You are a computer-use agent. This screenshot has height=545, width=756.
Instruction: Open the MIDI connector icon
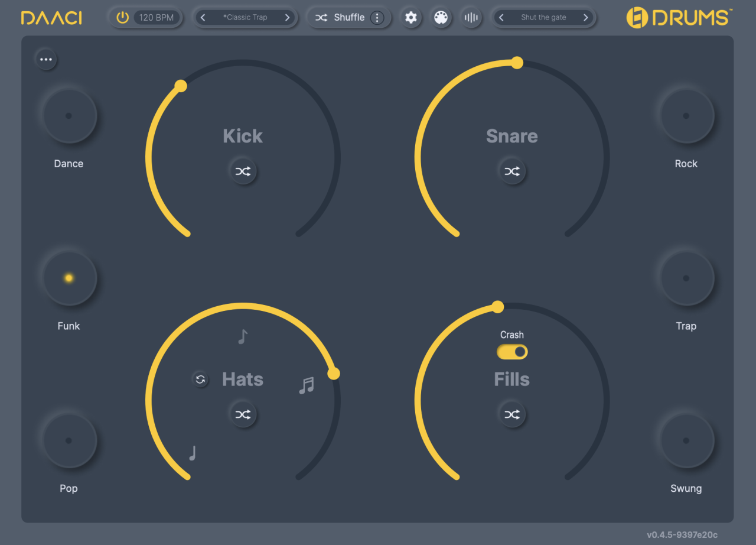point(441,18)
